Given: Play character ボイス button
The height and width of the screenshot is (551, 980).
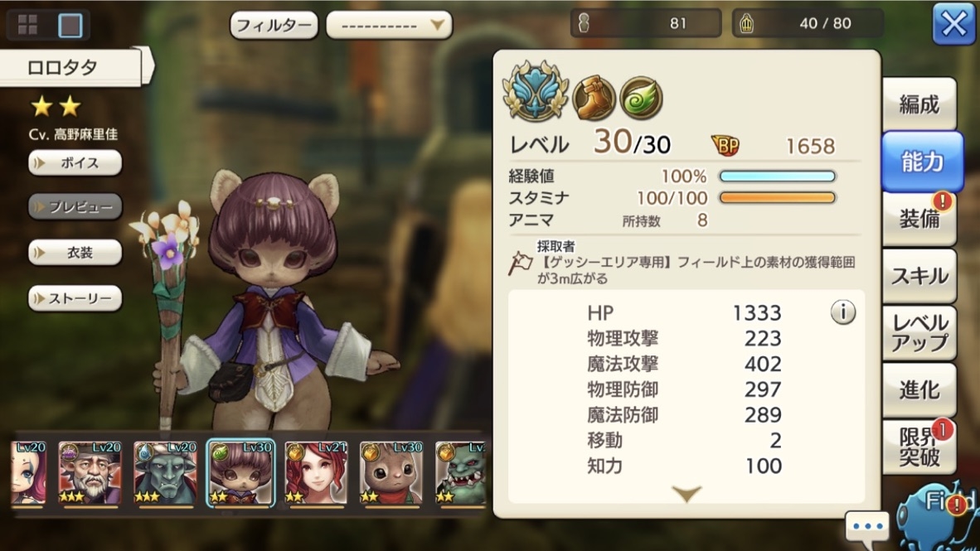Looking at the screenshot, I should click(75, 163).
